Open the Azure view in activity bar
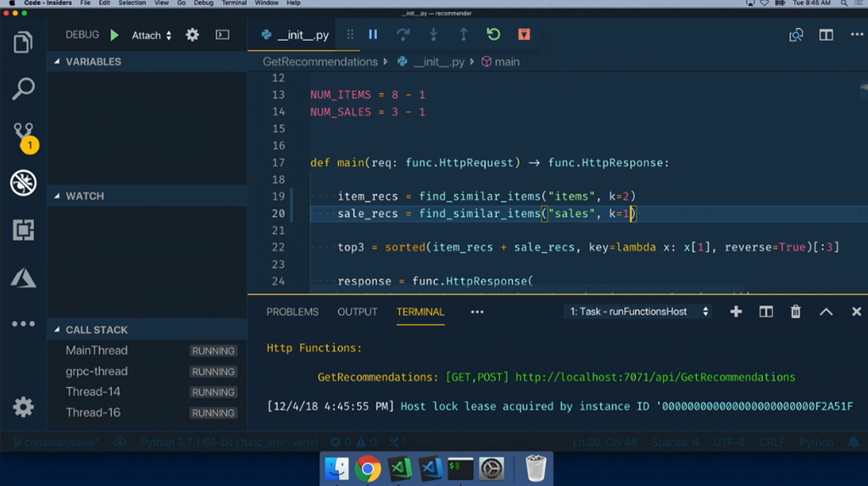The height and width of the screenshot is (486, 868). pos(23,277)
